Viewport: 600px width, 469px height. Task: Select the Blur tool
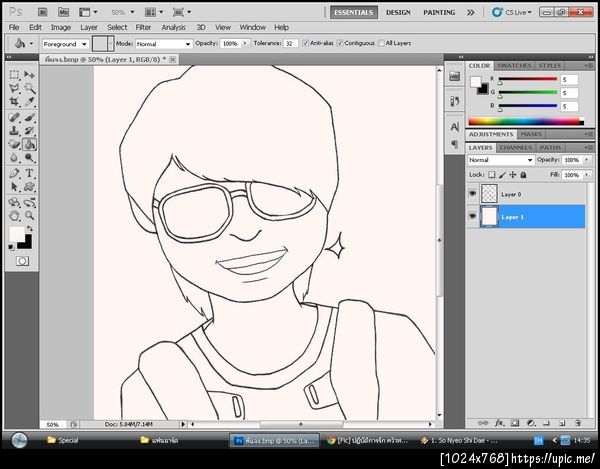14,158
